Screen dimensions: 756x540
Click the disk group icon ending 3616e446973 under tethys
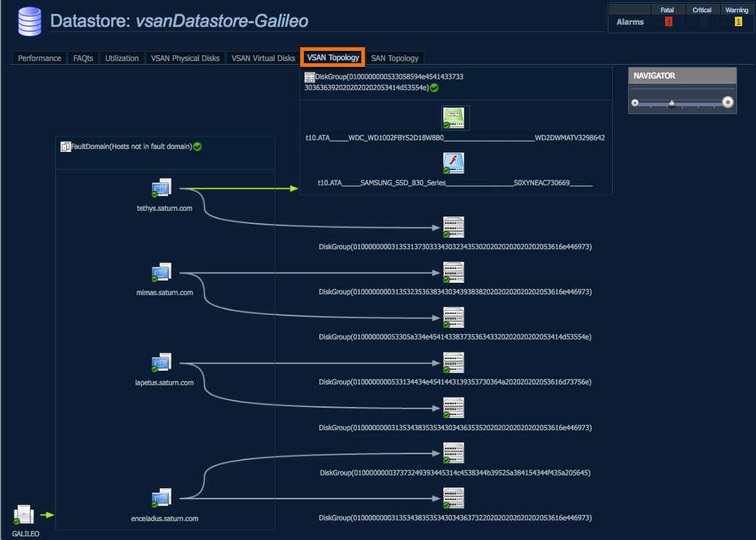coord(454,227)
